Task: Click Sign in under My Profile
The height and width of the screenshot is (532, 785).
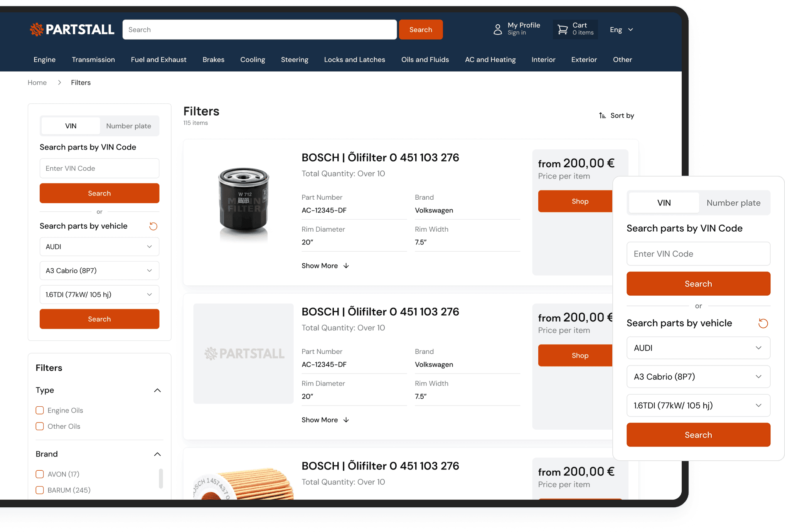Action: click(x=517, y=33)
